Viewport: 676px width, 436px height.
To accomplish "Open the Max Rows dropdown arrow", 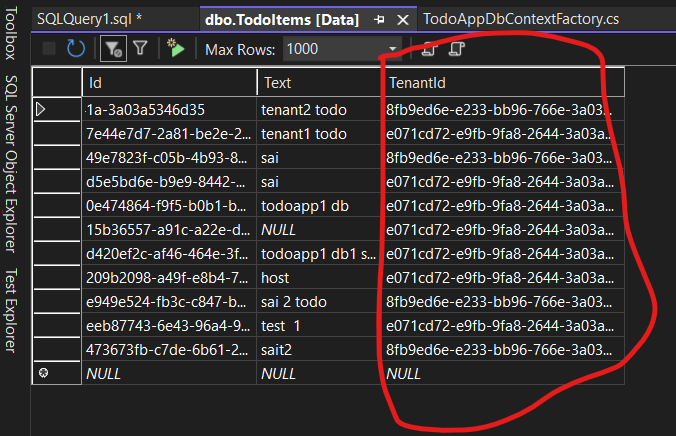I will click(x=392, y=49).
